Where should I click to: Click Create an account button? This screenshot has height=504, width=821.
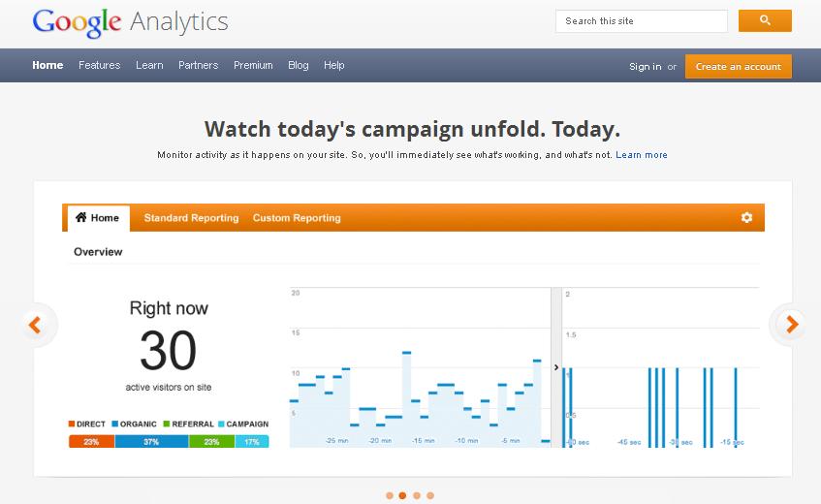739,67
